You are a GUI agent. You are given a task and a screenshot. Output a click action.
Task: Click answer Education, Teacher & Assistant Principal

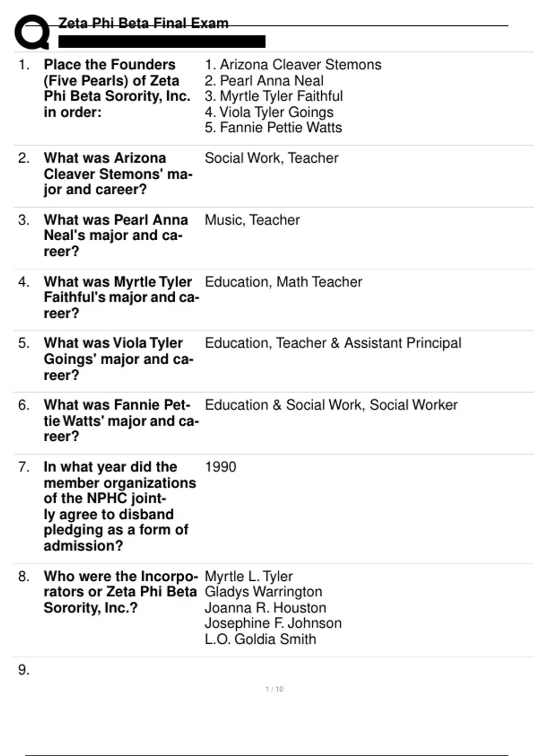(333, 343)
